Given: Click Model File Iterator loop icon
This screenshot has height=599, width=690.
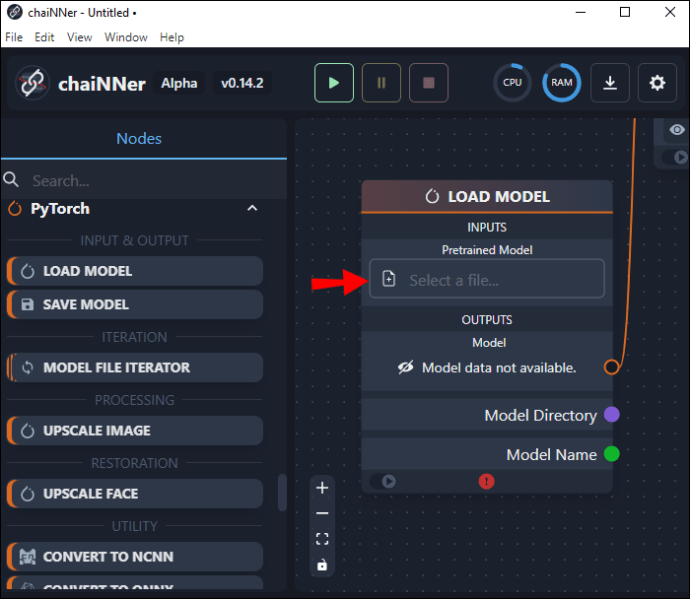Looking at the screenshot, I should coord(27,367).
